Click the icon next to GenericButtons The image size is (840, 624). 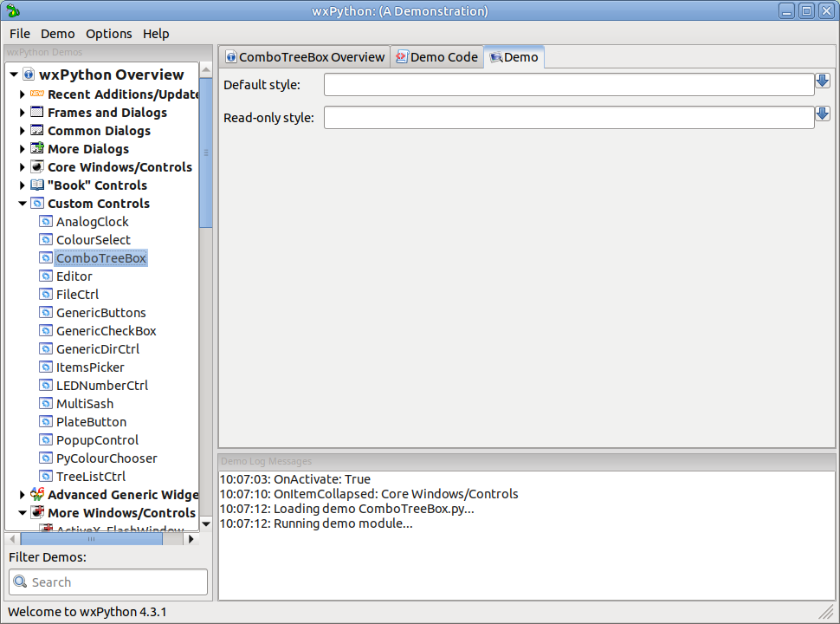pyautogui.click(x=46, y=313)
